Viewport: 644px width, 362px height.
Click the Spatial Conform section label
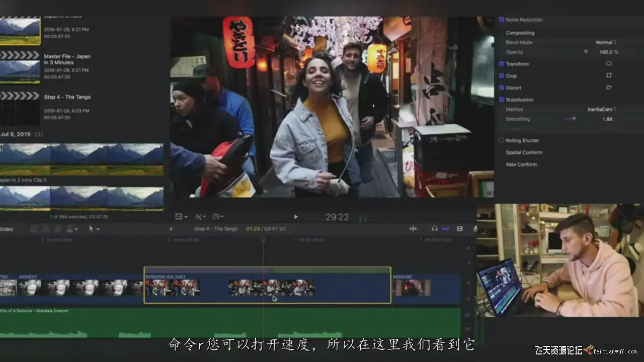(x=524, y=153)
